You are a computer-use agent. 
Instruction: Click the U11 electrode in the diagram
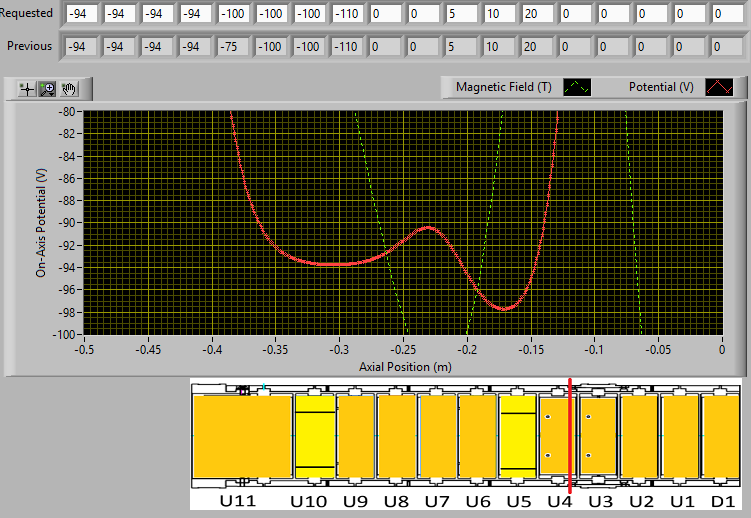241,436
